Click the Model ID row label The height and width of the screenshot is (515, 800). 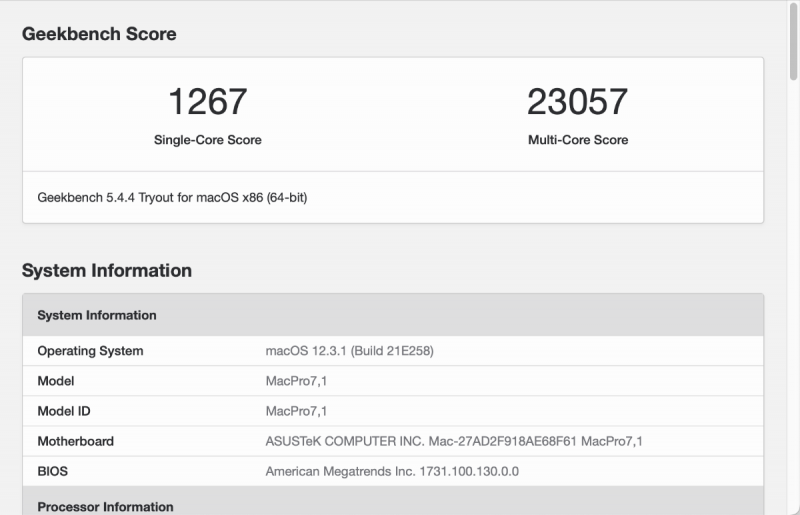(64, 411)
